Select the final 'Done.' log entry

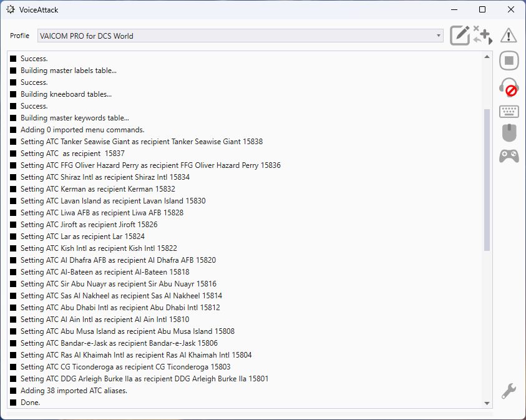(30, 403)
